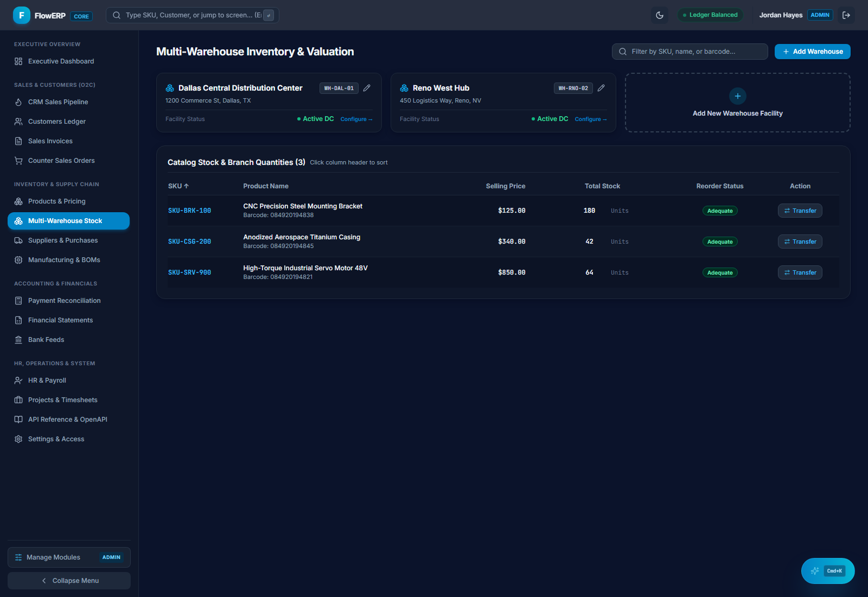Viewport: 868px width, 597px height.
Task: Open Manufacturing & BOMs
Action: point(69,260)
